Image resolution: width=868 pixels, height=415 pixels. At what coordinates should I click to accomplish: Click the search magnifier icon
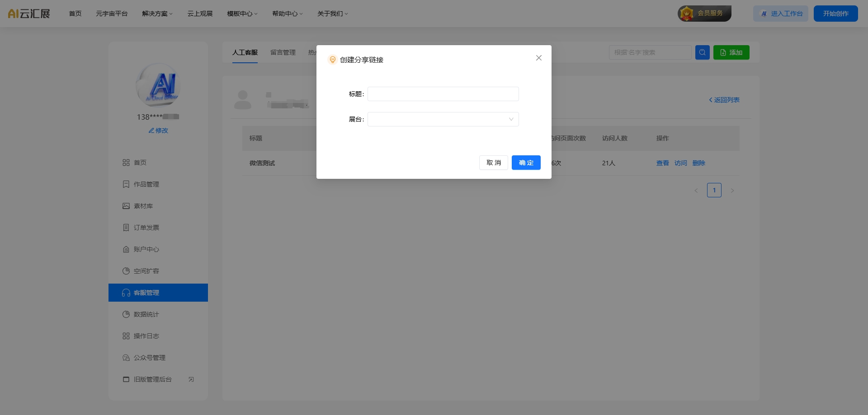[x=702, y=52]
